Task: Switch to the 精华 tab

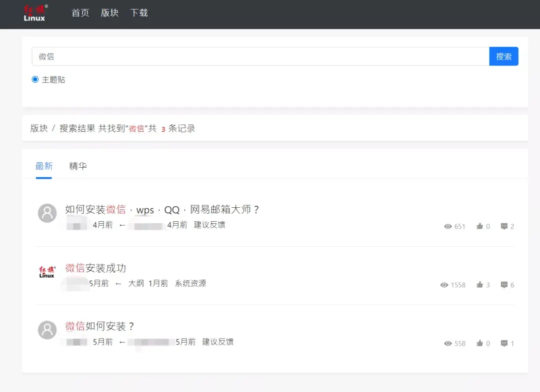Action: coord(78,166)
